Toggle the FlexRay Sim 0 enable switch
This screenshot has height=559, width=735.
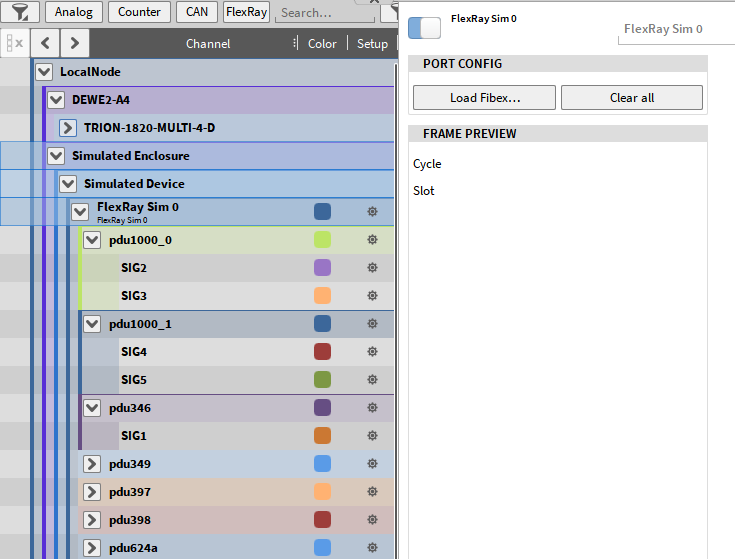pos(424,28)
